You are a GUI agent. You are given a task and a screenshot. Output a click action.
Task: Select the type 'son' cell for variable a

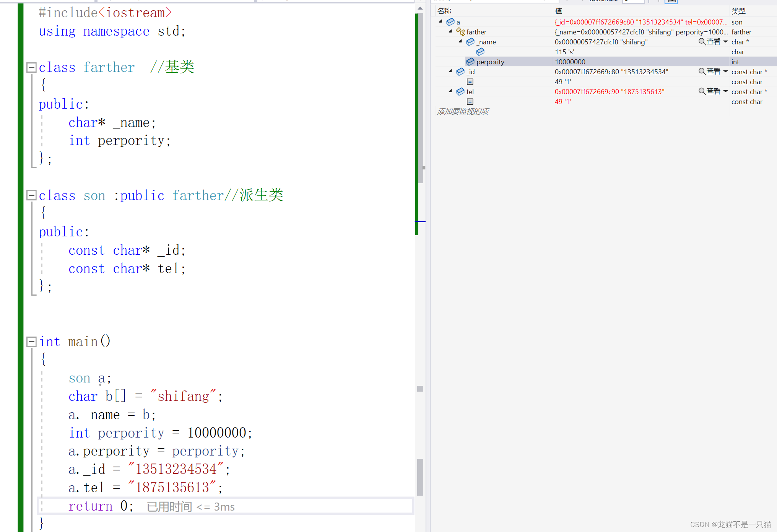click(753, 22)
